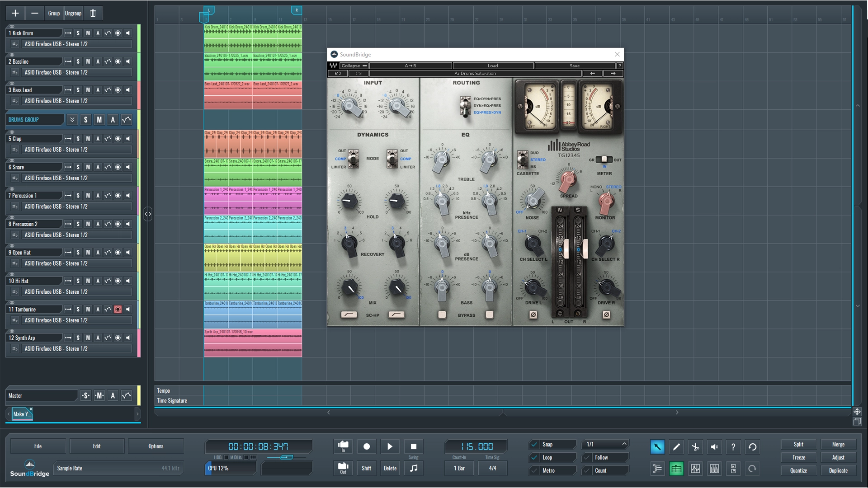868x488 pixels.
Task: Click the Group tracks button
Action: click(54, 13)
